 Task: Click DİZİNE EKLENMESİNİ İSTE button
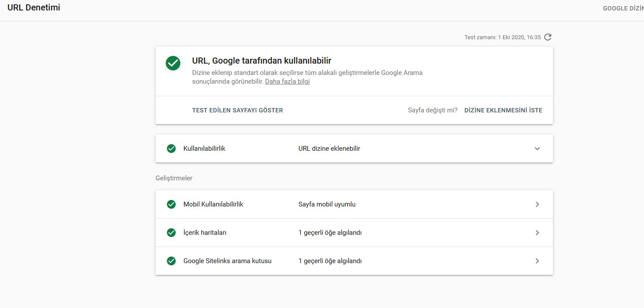click(x=503, y=110)
